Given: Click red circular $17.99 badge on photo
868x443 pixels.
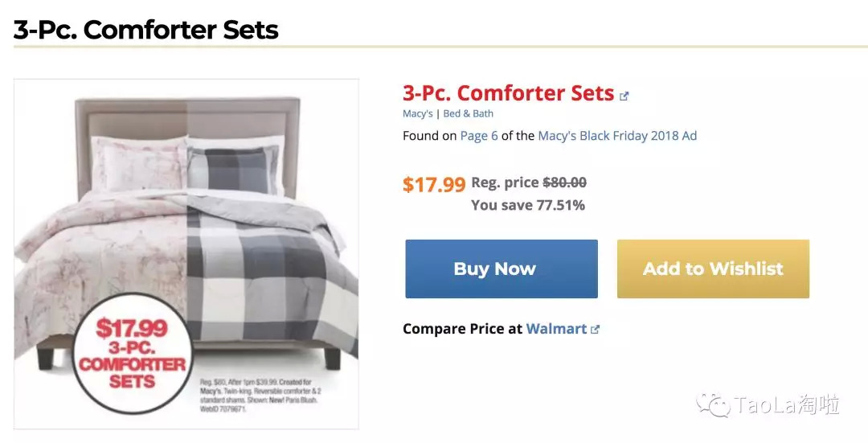Looking at the screenshot, I should [132, 353].
